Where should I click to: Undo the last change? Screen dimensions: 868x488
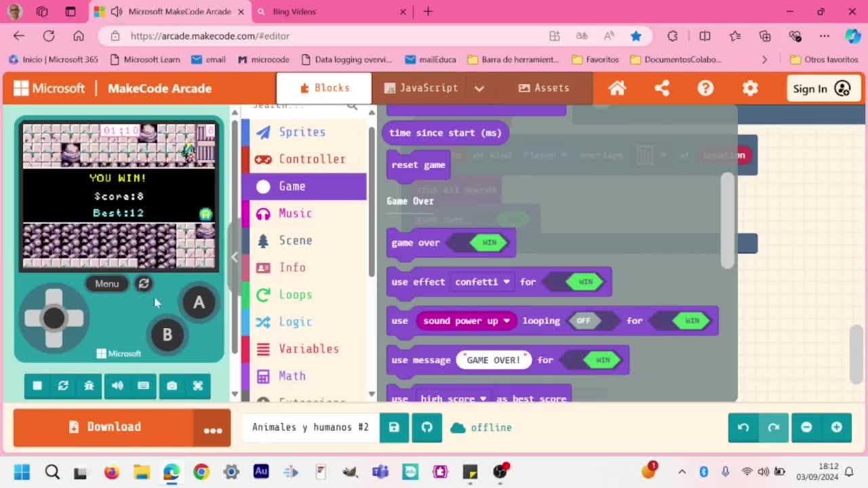(743, 428)
